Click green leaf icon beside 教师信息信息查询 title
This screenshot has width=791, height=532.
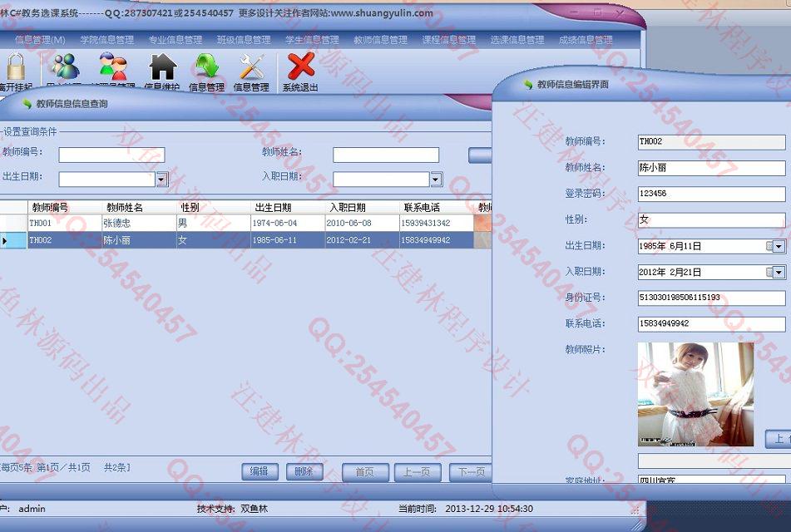click(x=27, y=104)
